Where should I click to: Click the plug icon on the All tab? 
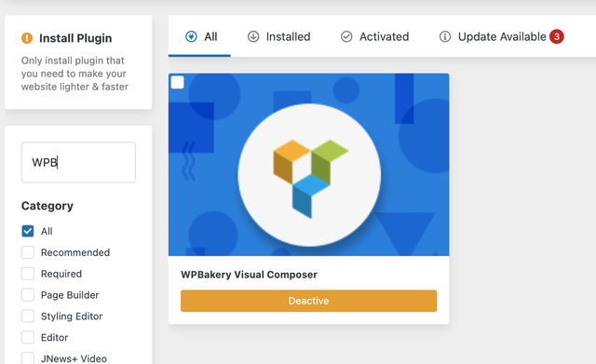tap(191, 36)
